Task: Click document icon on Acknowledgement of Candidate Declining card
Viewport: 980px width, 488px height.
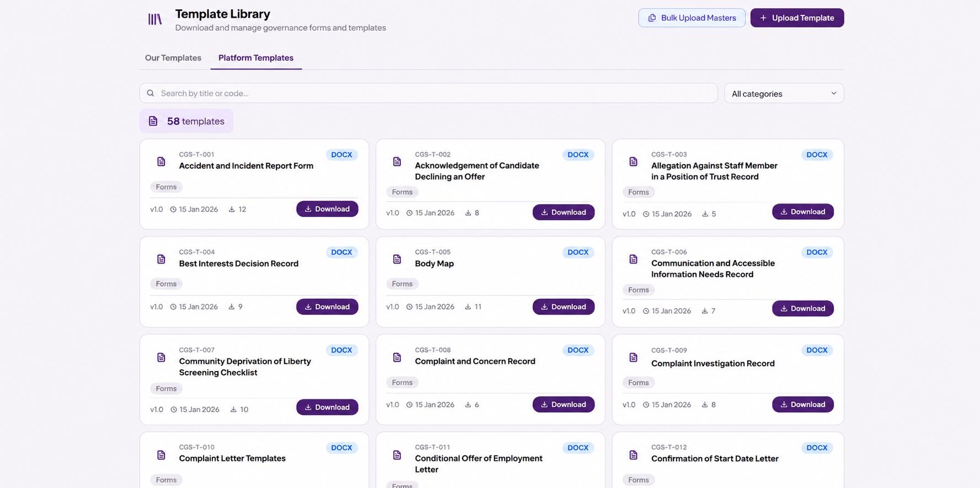Action: 397,162
